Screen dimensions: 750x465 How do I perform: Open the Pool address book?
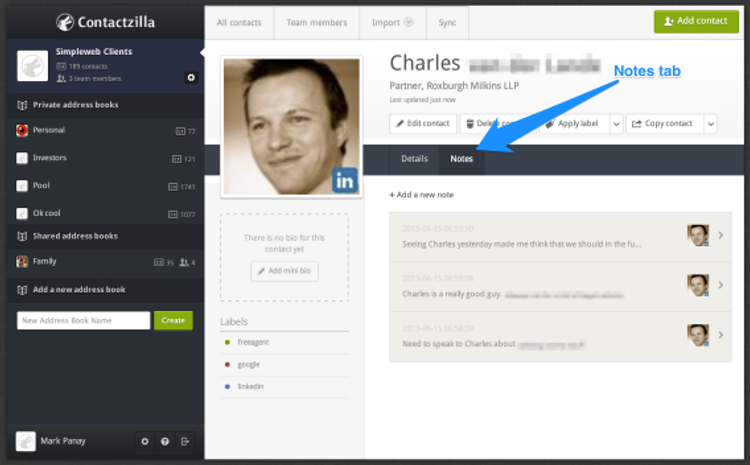point(105,186)
